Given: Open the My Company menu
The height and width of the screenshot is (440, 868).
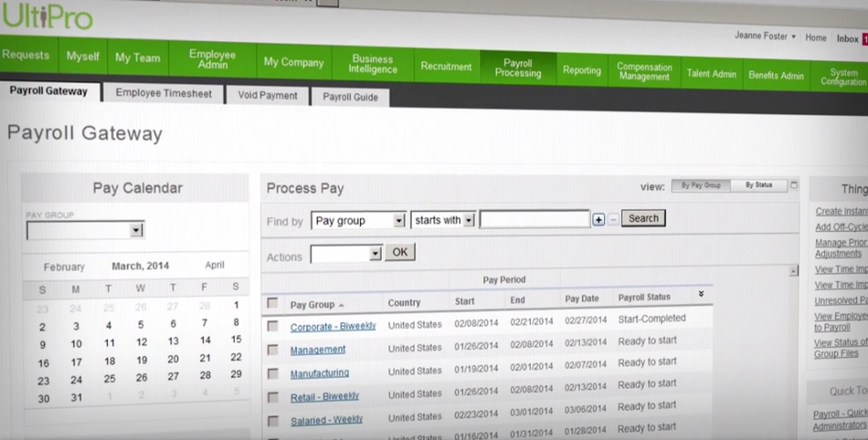Looking at the screenshot, I should click(294, 62).
